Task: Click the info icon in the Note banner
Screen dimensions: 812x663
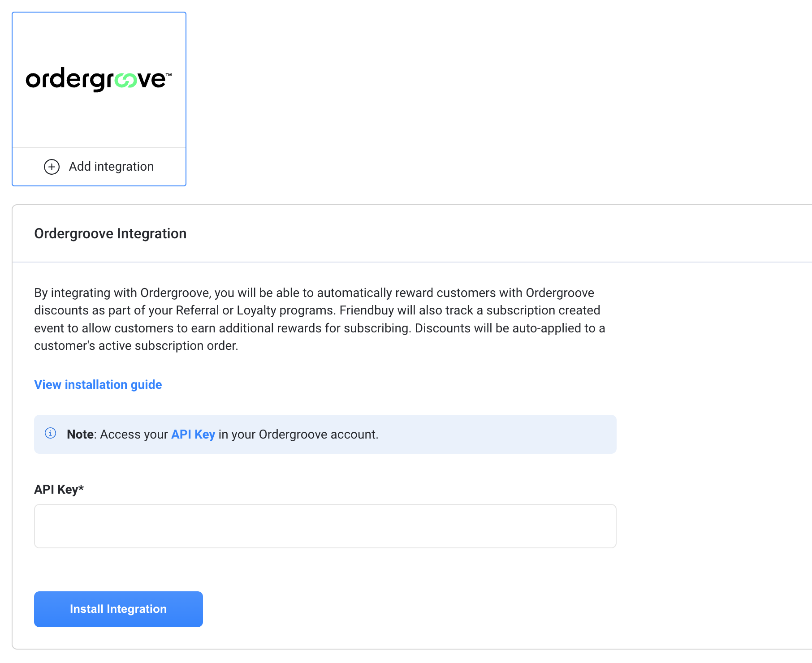Action: [50, 433]
